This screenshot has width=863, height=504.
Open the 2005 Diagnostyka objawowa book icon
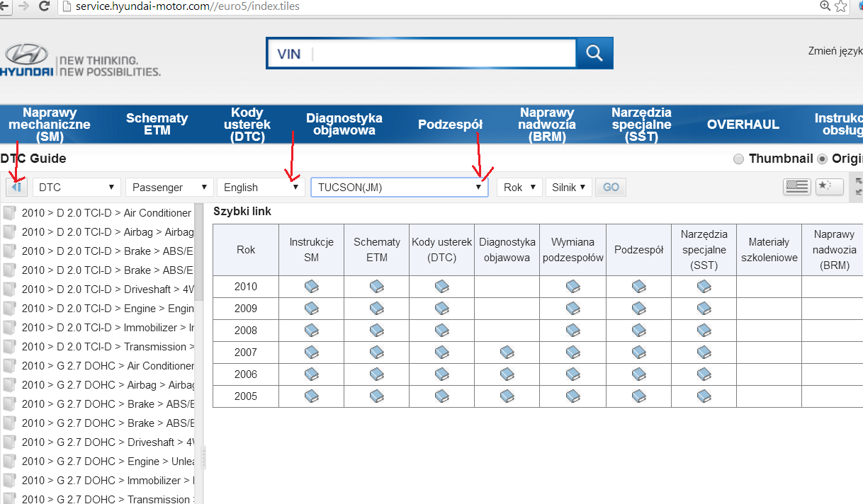tap(507, 396)
